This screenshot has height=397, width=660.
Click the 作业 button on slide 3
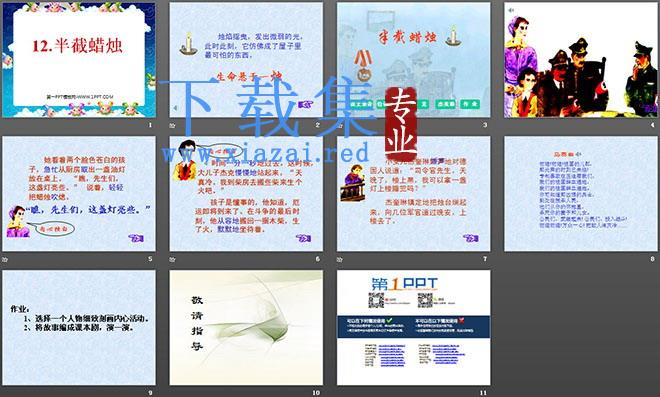pos(470,104)
